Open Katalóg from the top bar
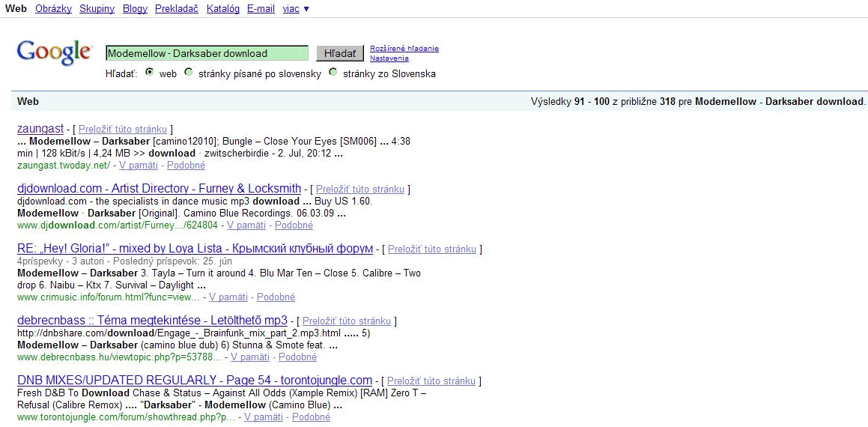Viewport: 868px width, 427px height. 222,9
